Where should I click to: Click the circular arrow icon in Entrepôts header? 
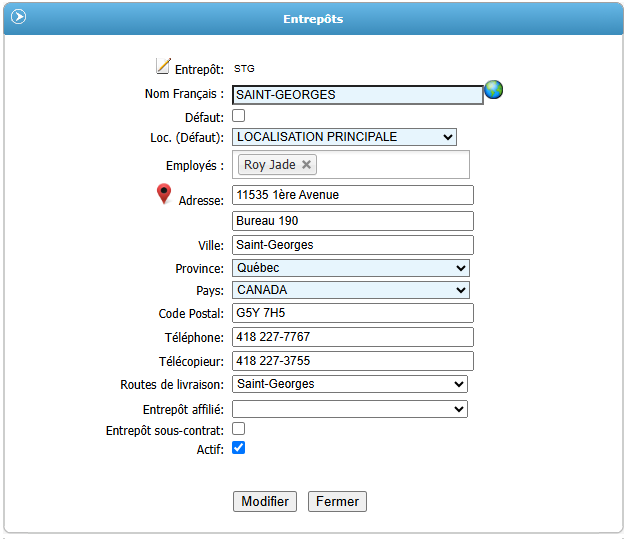point(18,17)
